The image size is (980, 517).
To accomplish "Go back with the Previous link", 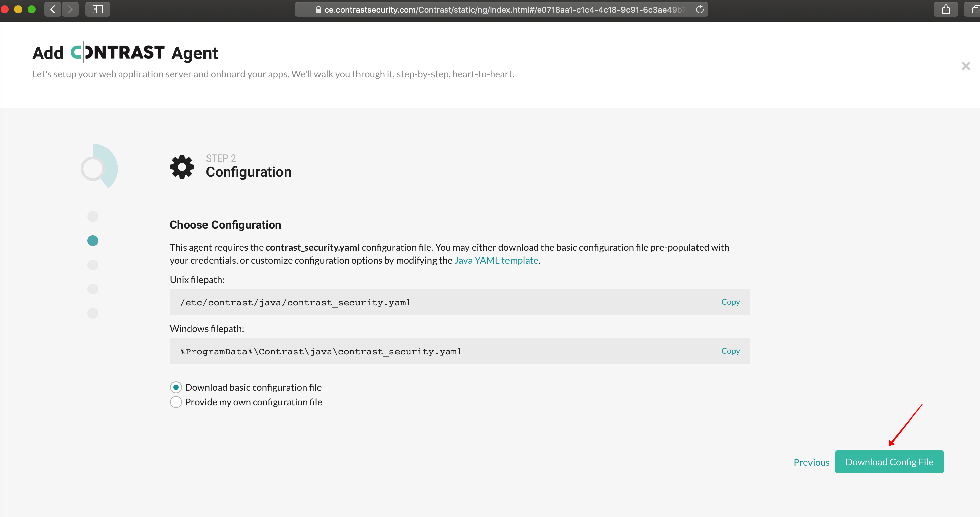I will tap(811, 462).
